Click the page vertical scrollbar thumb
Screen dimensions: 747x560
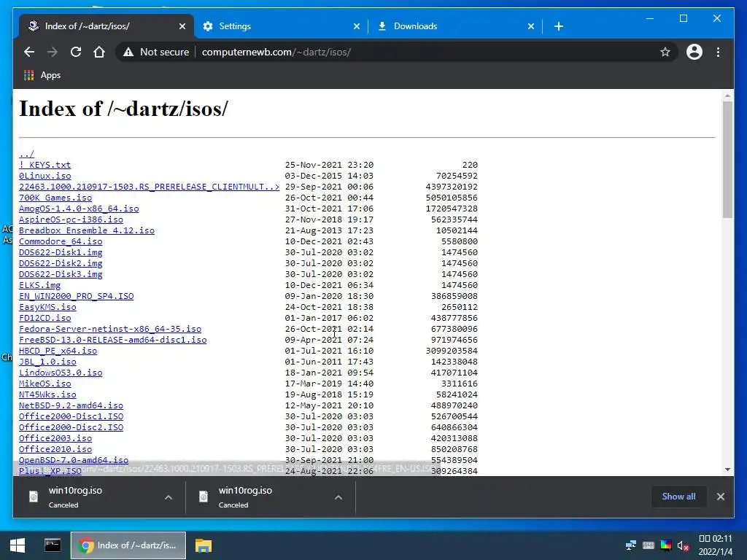click(x=727, y=160)
